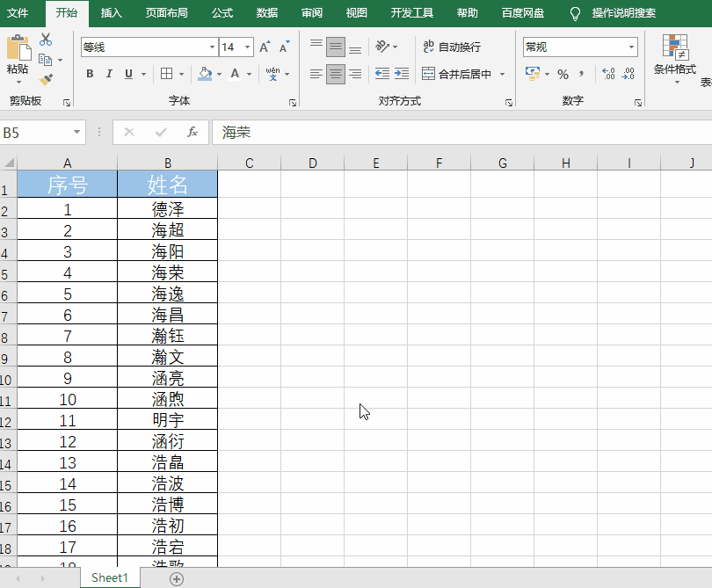Click the Sheet1 sheet tab
The image size is (712, 588).
[110, 577]
